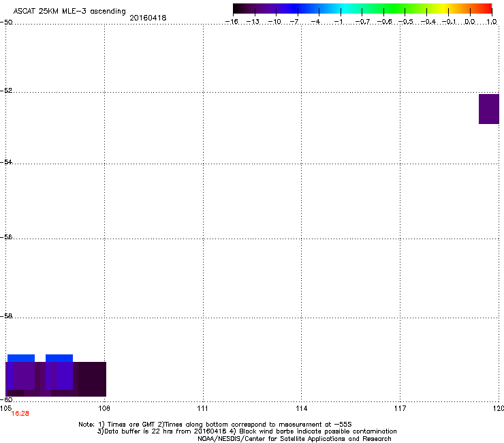Click the colorbar label -0.5
The image size is (504, 443).
pos(406,22)
